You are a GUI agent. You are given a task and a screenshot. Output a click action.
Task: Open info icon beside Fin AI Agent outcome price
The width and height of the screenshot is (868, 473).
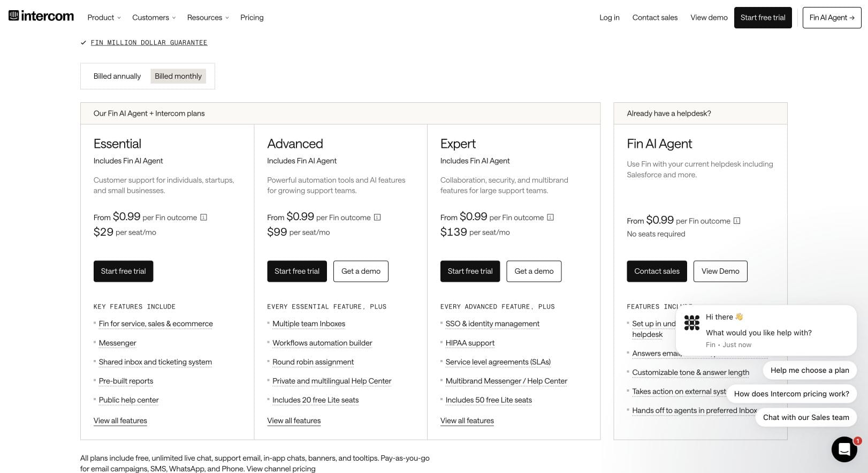[737, 221]
